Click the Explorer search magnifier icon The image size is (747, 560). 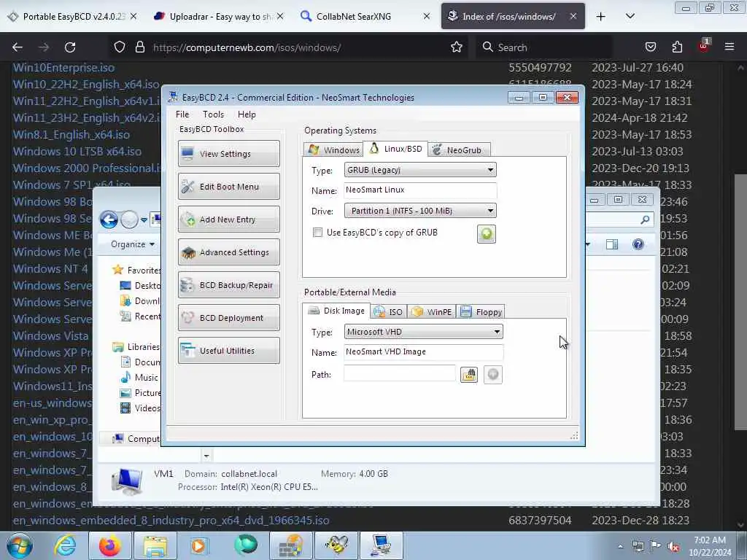coord(645,219)
